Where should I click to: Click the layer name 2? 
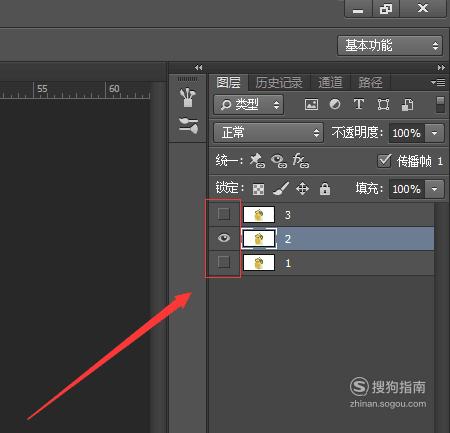coord(288,239)
